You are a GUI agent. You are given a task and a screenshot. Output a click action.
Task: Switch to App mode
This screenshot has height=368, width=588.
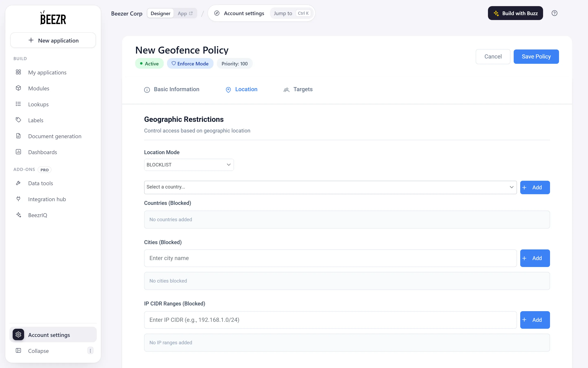coord(185,13)
